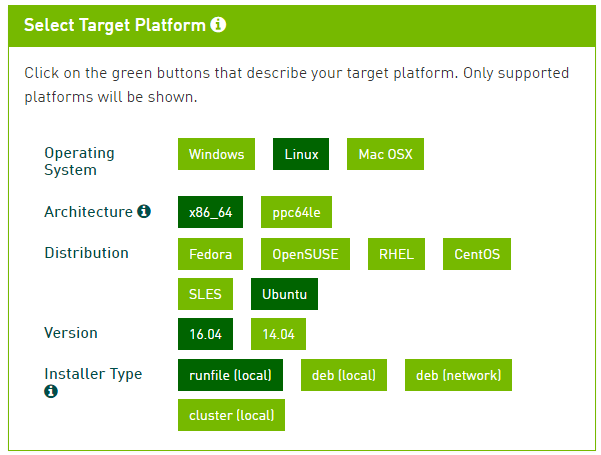Select version 16.04
Screen dimensions: 601x455
(x=205, y=334)
